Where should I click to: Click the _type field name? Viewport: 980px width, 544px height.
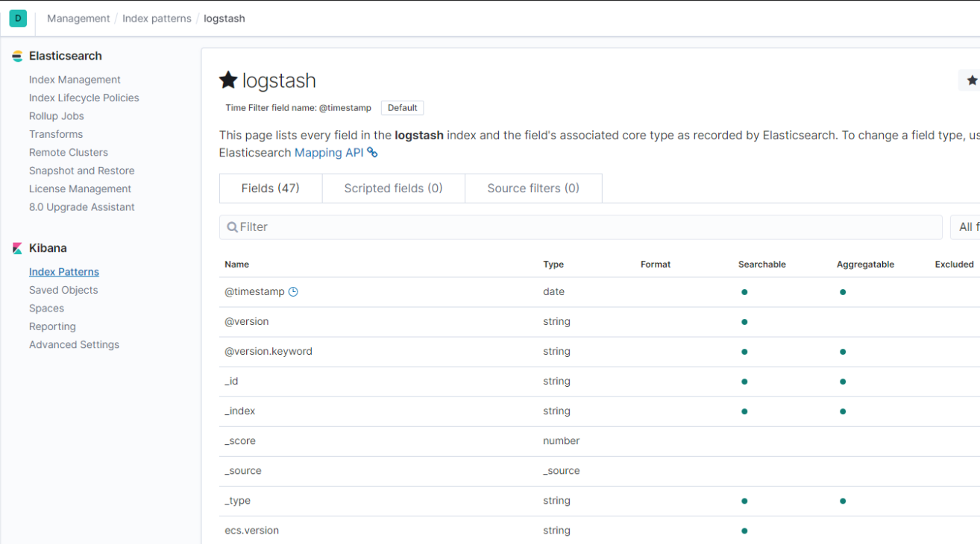(x=237, y=501)
